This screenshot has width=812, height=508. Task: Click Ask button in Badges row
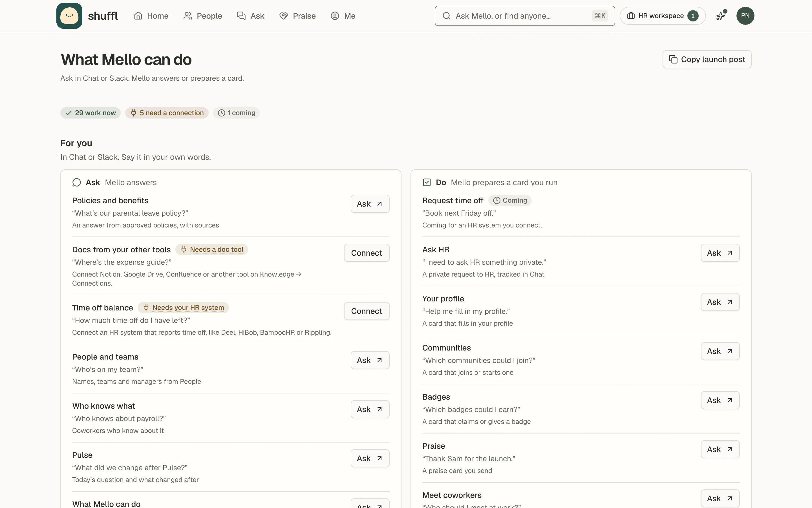point(720,400)
